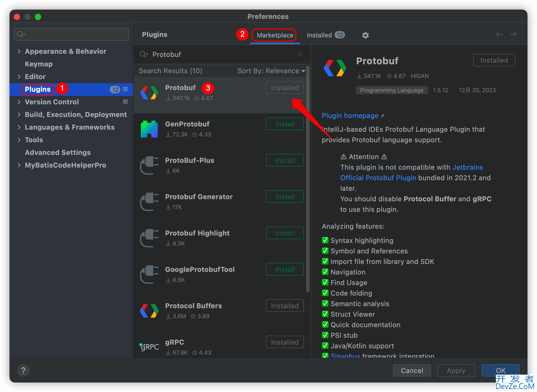Click the Search Results (10) label

170,71
